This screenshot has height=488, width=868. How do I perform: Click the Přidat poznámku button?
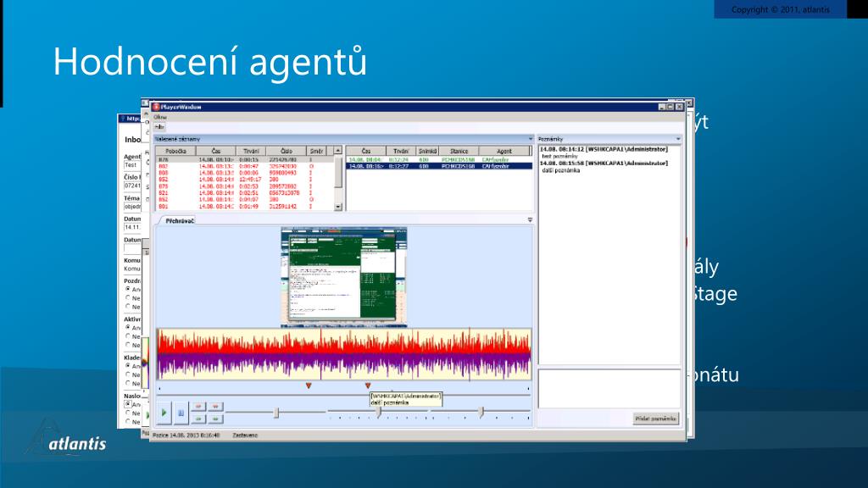point(656,419)
